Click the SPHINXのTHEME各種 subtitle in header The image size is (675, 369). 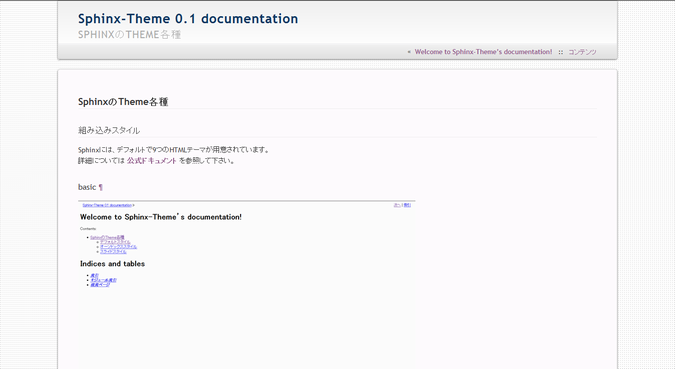(x=129, y=34)
